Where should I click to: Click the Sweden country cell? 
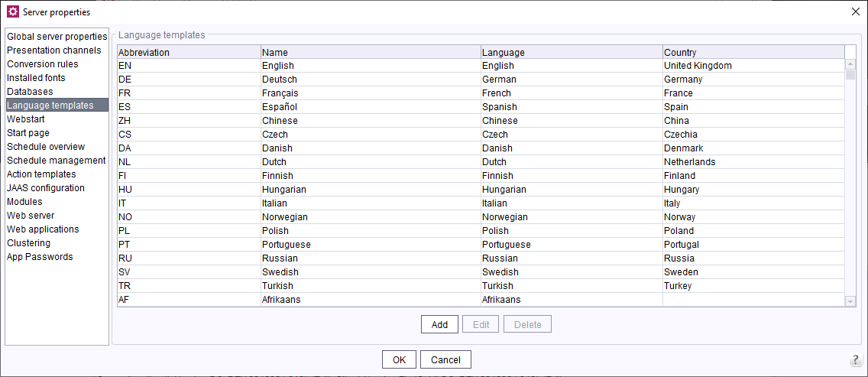coord(754,271)
